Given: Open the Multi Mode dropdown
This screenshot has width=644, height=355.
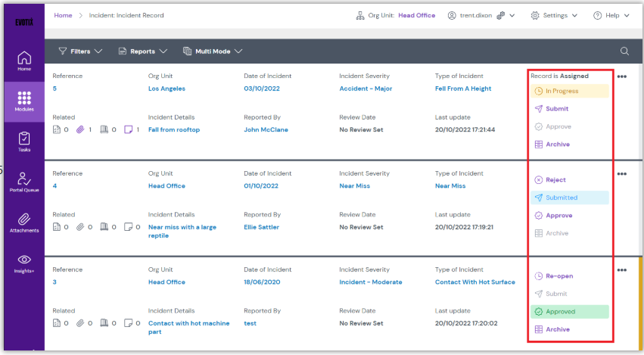Looking at the screenshot, I should pos(213,51).
